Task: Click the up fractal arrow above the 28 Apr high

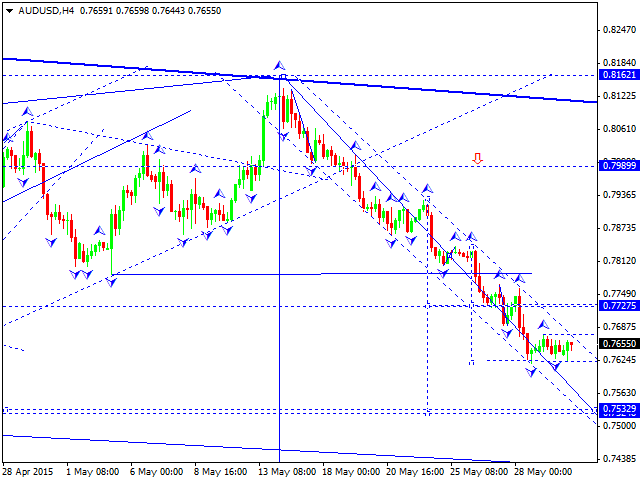Action: click(27, 111)
